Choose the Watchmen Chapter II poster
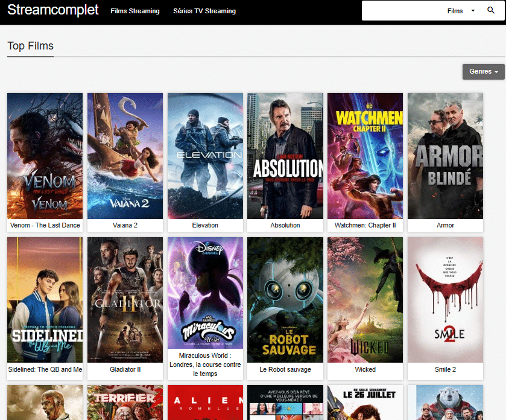 [x=365, y=156]
